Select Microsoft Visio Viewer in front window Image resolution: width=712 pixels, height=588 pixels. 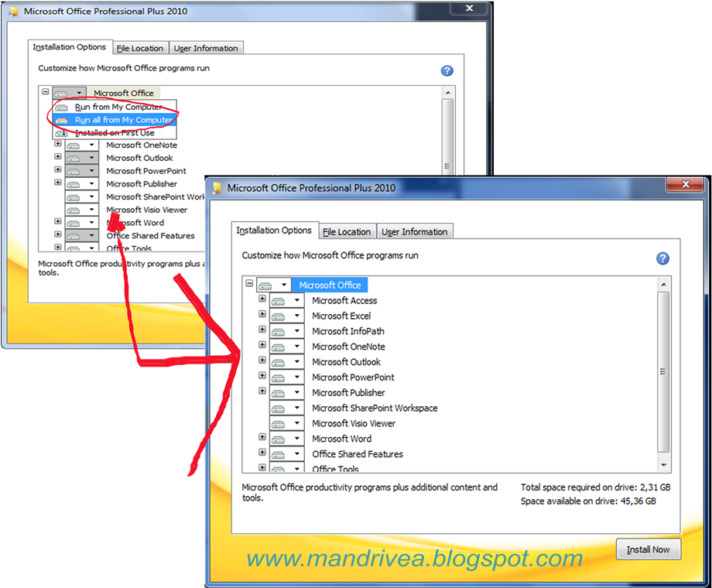click(x=353, y=424)
